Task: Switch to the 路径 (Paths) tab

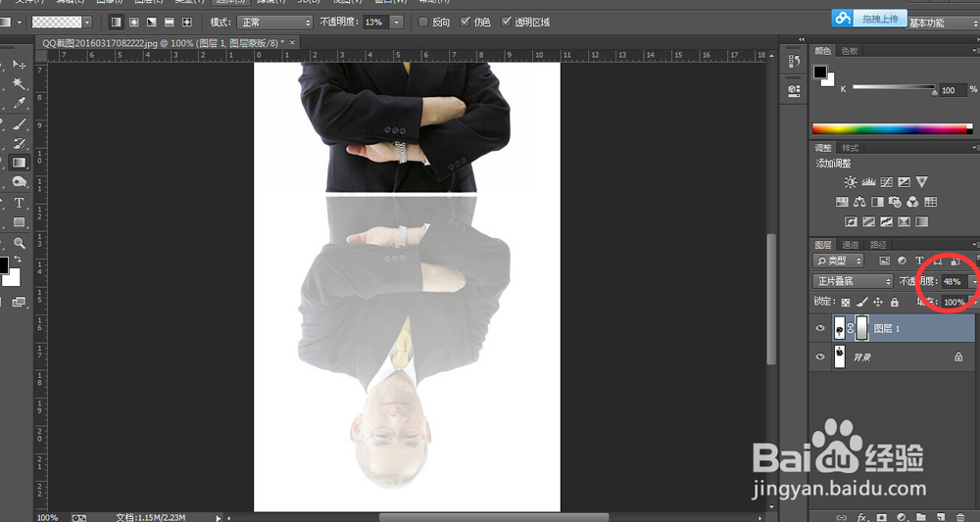Action: 878,245
